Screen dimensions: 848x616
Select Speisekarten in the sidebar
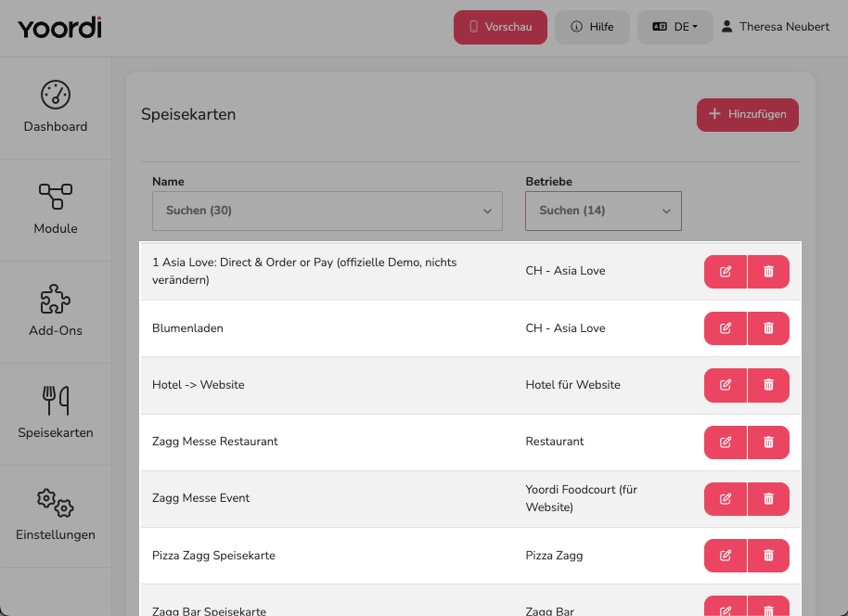(x=56, y=415)
